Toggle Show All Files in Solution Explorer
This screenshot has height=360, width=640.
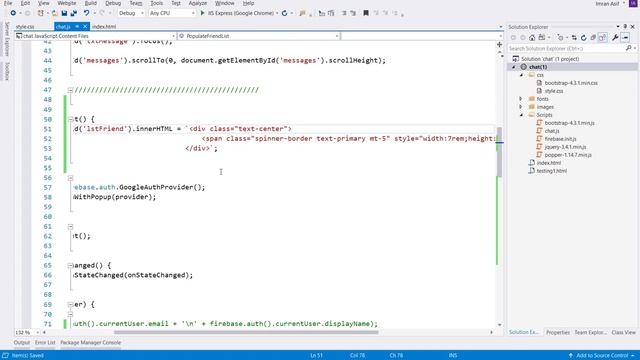[602, 38]
